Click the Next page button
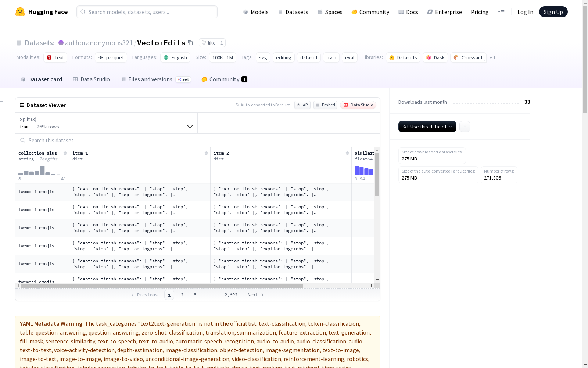The image size is (588, 368). tap(256, 295)
